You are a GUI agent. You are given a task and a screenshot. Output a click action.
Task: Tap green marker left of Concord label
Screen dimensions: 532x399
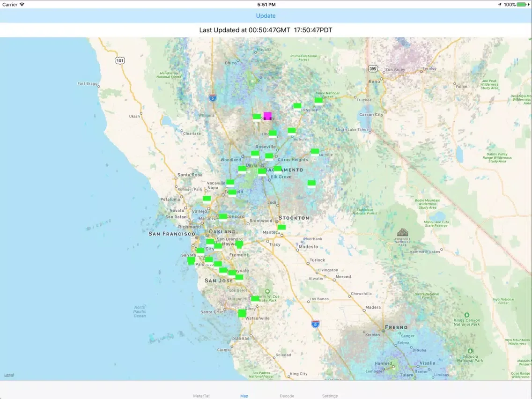223,216
